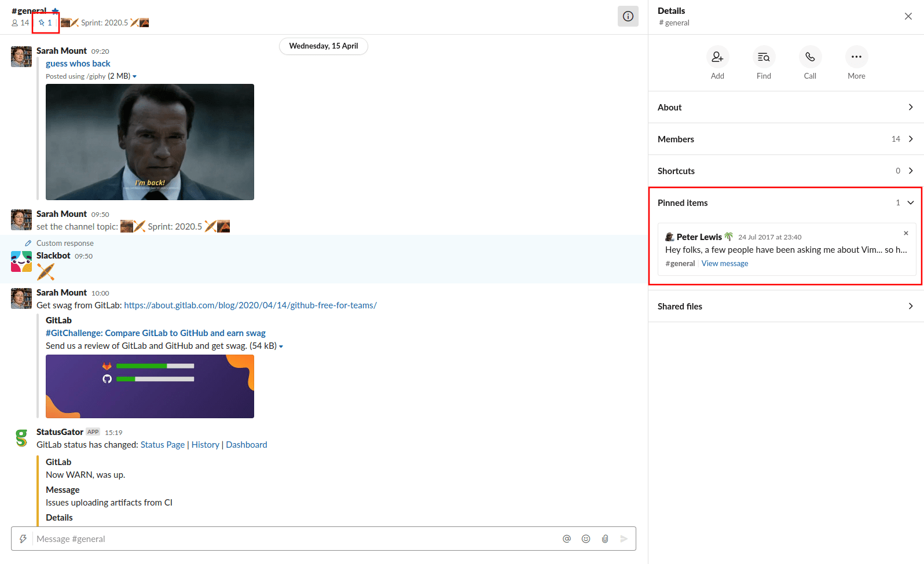The image size is (924, 564).
Task: Open the Status Page link
Action: (x=163, y=445)
